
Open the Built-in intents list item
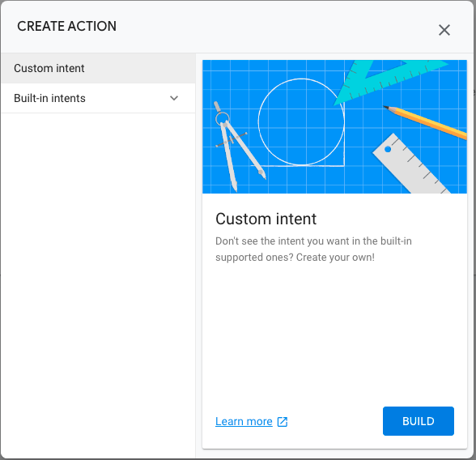tap(98, 98)
